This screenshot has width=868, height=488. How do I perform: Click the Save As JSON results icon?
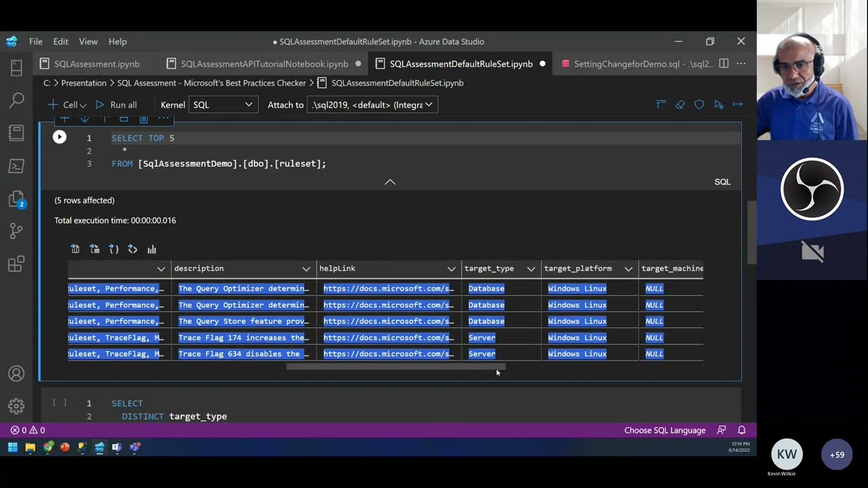pos(114,249)
